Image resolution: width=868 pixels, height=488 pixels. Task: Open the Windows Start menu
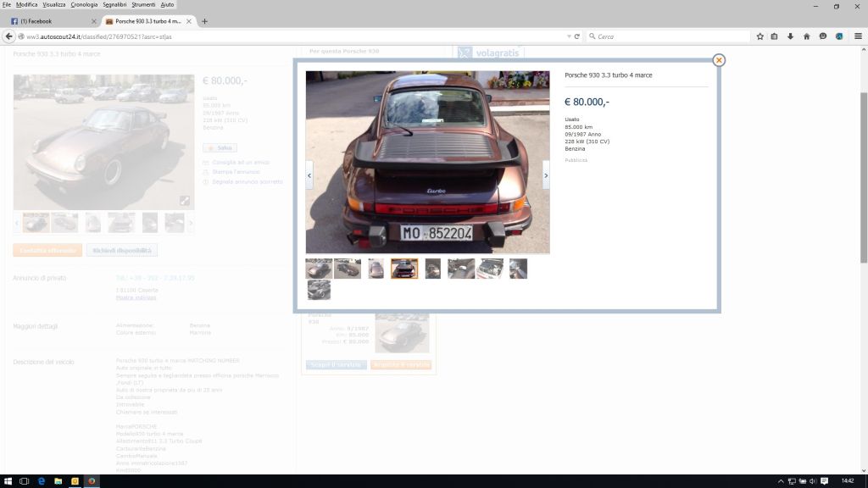pos(8,481)
